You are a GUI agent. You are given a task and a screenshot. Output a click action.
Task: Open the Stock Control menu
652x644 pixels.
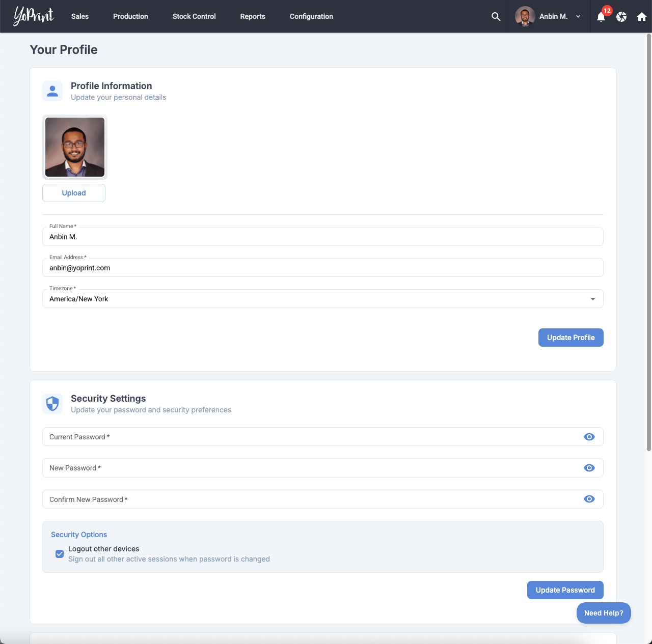coord(194,16)
